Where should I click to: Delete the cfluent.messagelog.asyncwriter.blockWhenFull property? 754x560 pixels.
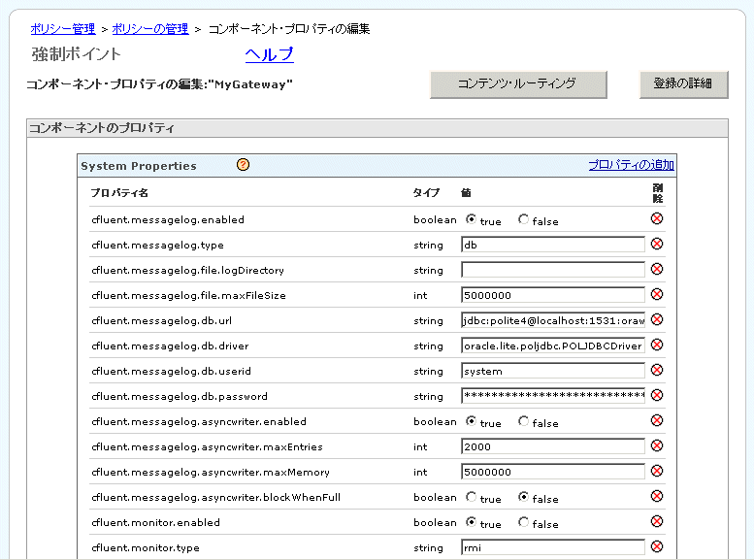(657, 497)
